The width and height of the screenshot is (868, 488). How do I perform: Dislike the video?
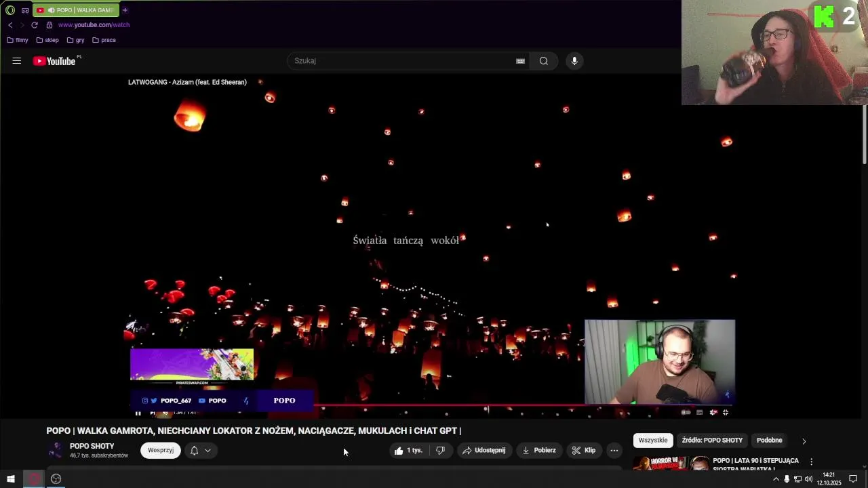441,450
